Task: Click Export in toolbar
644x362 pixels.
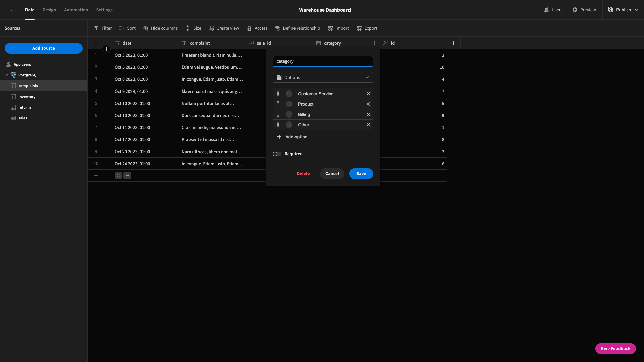Action: pyautogui.click(x=367, y=28)
